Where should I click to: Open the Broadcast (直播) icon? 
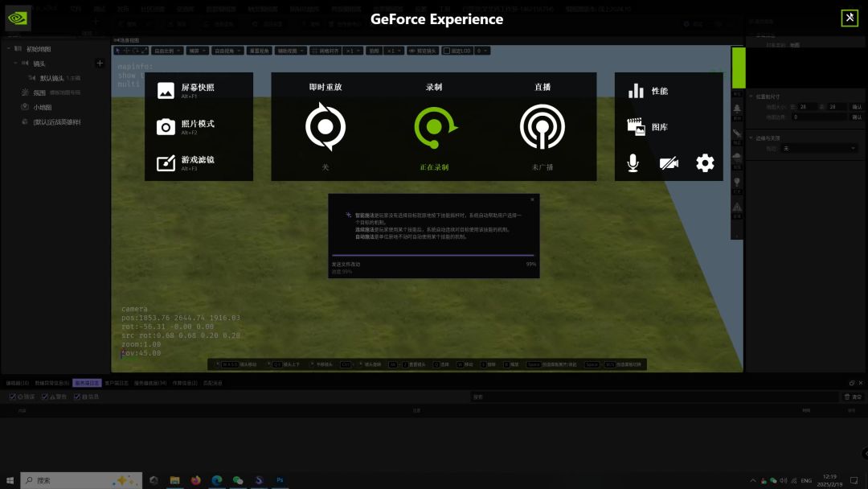click(542, 127)
